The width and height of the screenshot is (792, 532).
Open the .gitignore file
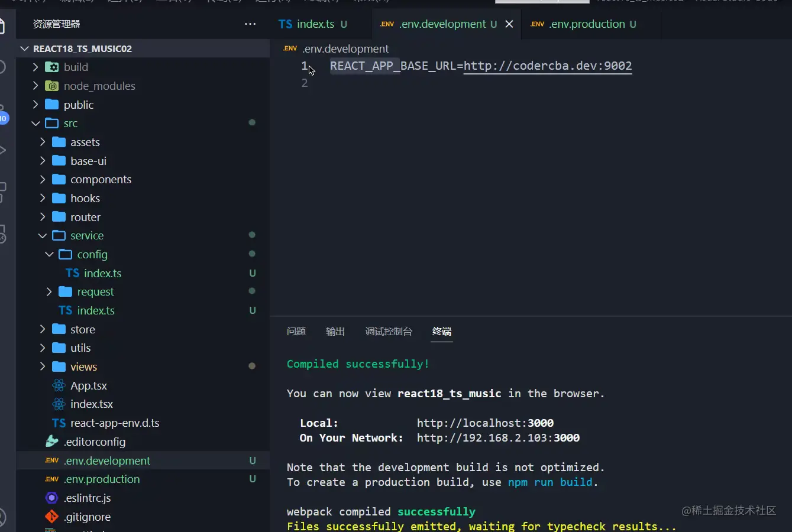(88, 517)
